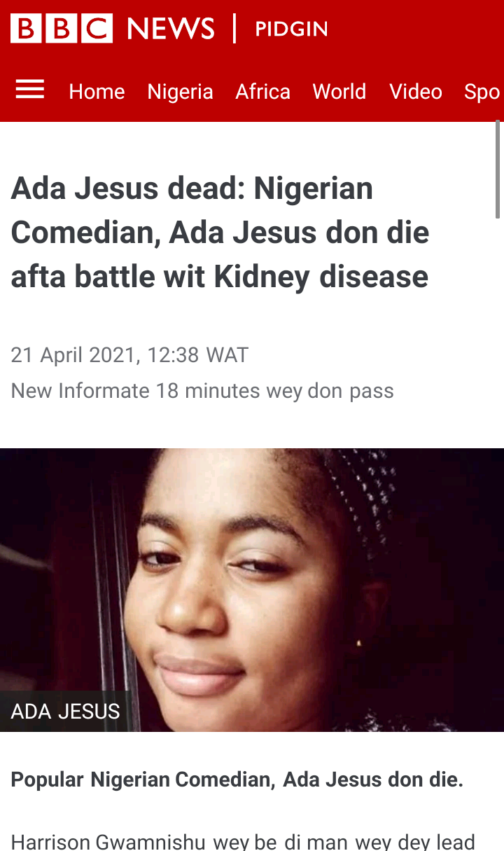
Task: Click the Harrison Gwamnishu paragraph
Action: pos(243,841)
